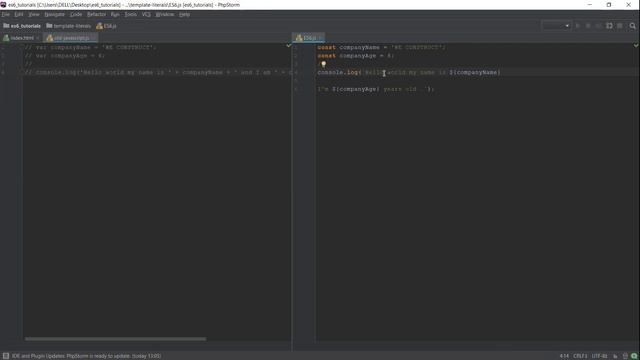Click the project structure toolbar icon

pyautogui.click(x=609, y=26)
